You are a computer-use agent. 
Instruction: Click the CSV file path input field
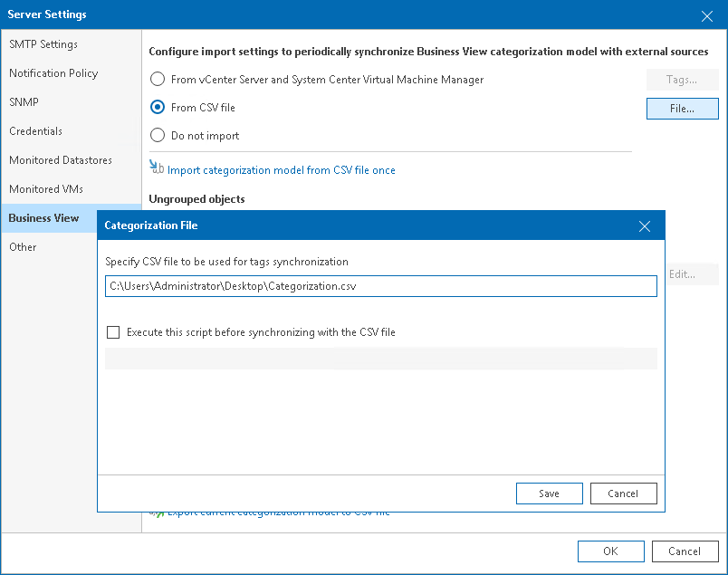pyautogui.click(x=380, y=286)
